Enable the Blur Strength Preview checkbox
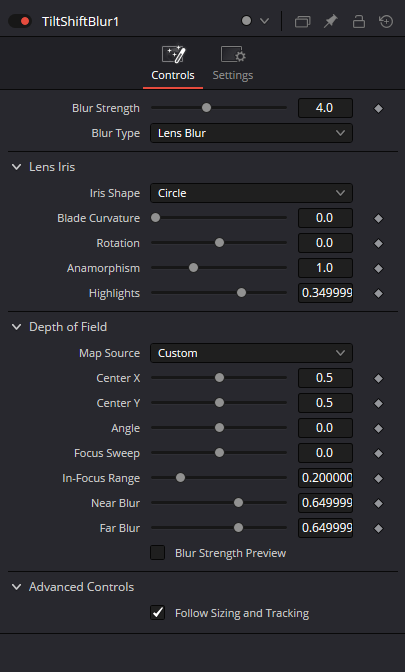This screenshot has height=672, width=405. (158, 553)
